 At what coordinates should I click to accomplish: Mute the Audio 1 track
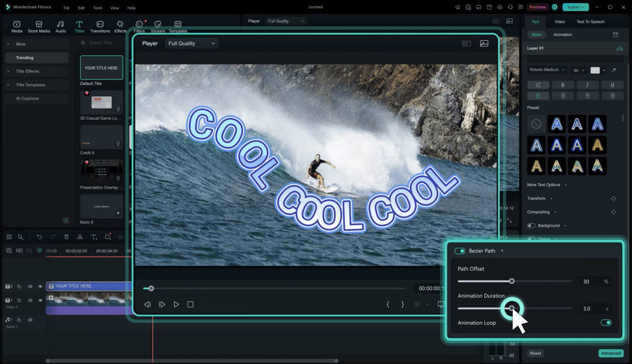coord(30,320)
